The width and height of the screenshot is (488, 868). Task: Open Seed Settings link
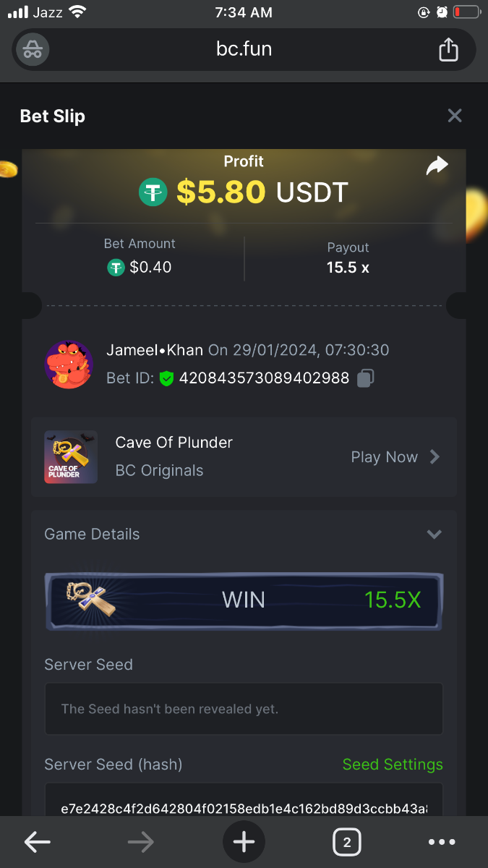(x=393, y=765)
